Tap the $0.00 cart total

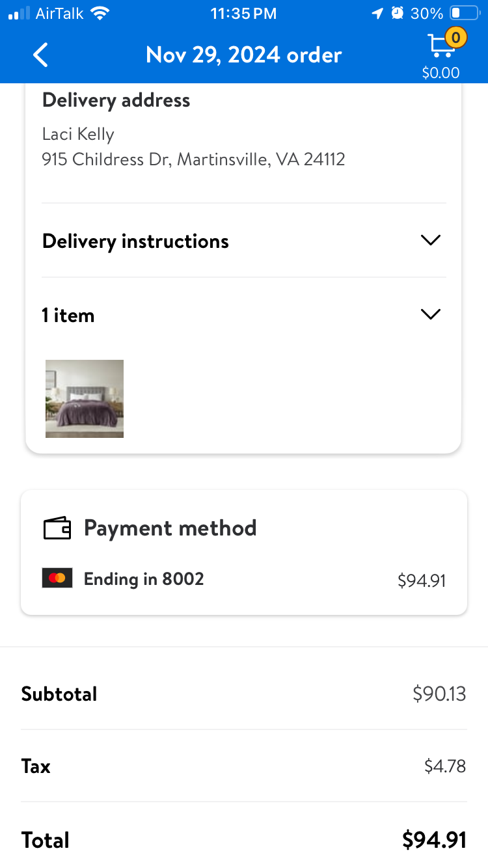[x=441, y=72]
